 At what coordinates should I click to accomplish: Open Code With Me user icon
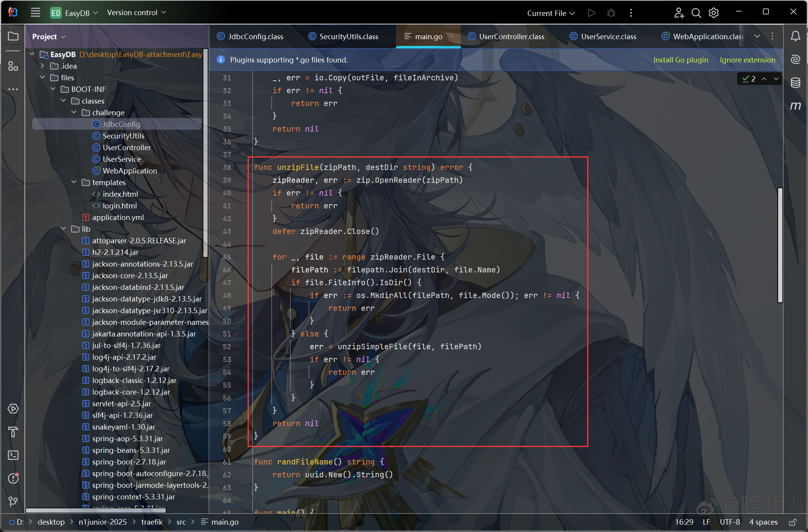pos(679,13)
